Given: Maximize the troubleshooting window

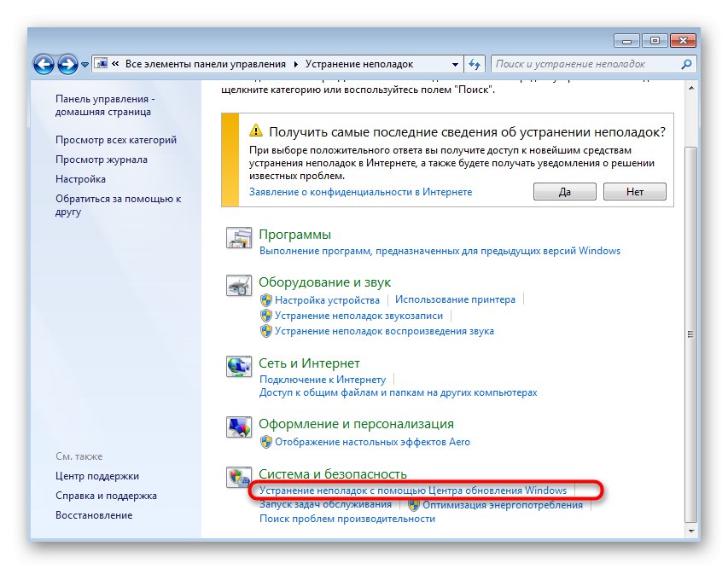Looking at the screenshot, I should [655, 41].
